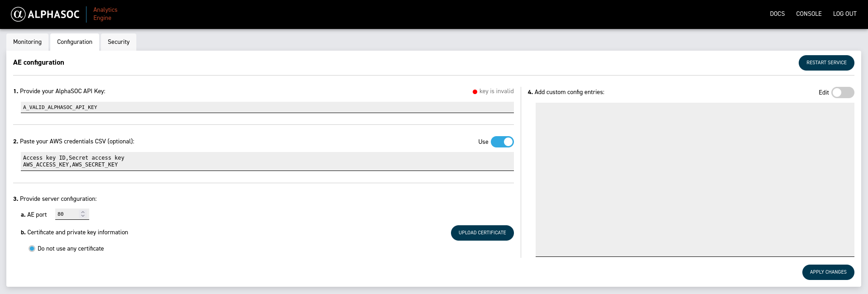
Task: Disable the AWS credentials Use toggle
Action: click(x=502, y=142)
